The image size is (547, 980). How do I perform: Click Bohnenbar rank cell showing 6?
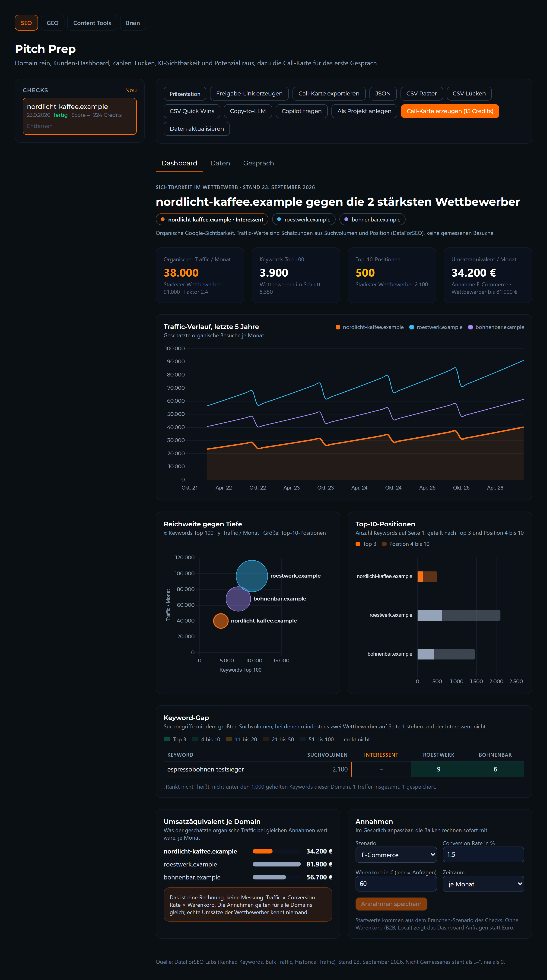tap(495, 769)
